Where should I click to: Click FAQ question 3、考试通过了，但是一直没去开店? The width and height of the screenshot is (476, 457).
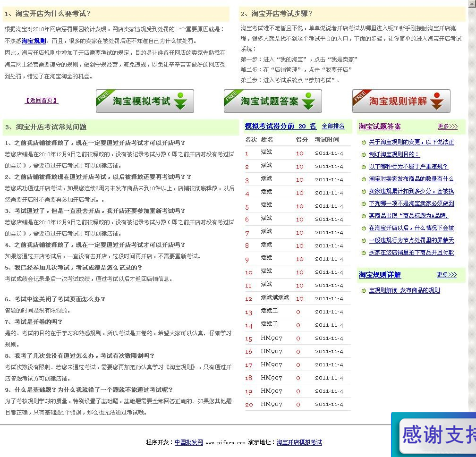click(95, 211)
